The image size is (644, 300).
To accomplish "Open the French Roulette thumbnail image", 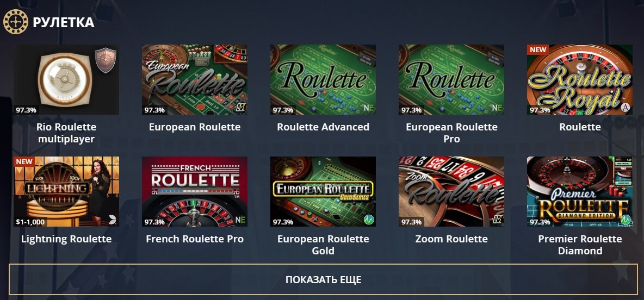I will pos(195,192).
